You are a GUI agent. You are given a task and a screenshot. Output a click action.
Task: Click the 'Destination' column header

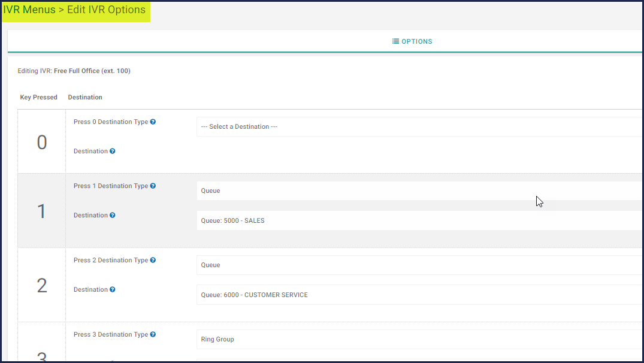coord(85,97)
